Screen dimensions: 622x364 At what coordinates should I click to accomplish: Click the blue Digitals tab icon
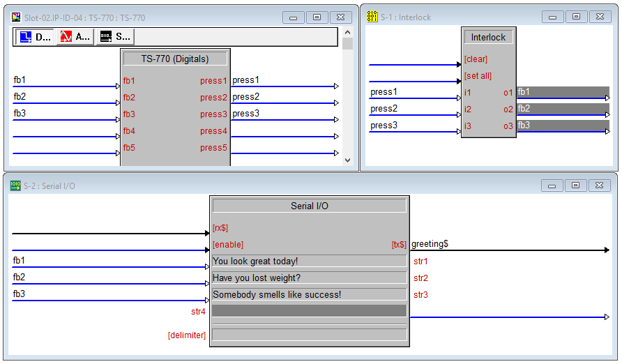(25, 37)
